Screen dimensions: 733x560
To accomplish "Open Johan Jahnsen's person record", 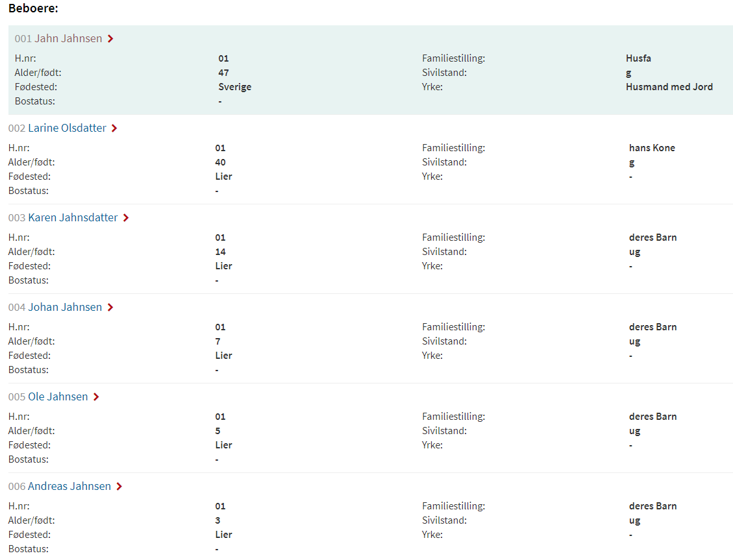I will click(x=65, y=308).
